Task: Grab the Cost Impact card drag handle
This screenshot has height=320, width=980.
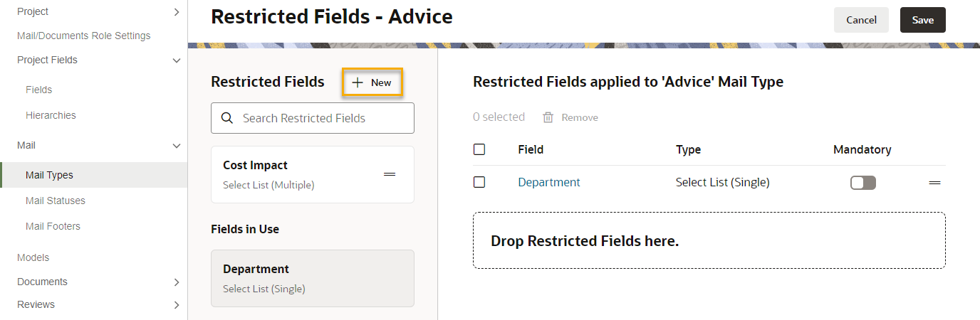Action: coord(390,174)
